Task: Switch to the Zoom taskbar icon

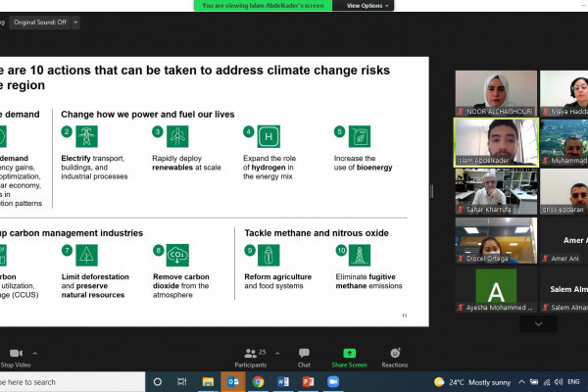Action: 335,381
